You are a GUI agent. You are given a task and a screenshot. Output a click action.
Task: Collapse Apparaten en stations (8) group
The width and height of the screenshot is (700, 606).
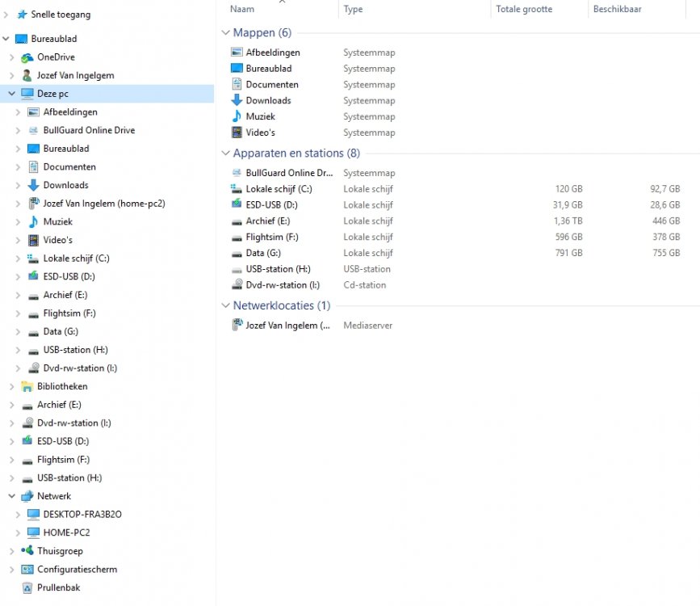click(x=225, y=153)
